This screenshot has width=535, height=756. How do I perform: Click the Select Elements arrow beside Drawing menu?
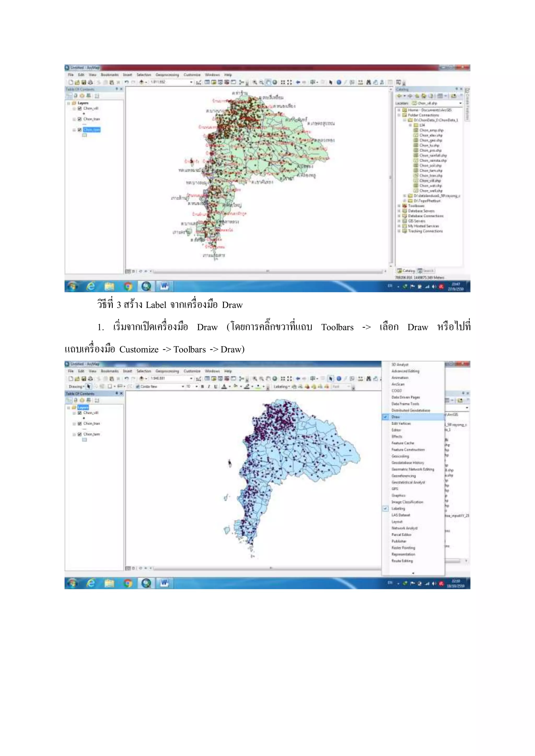(89, 387)
